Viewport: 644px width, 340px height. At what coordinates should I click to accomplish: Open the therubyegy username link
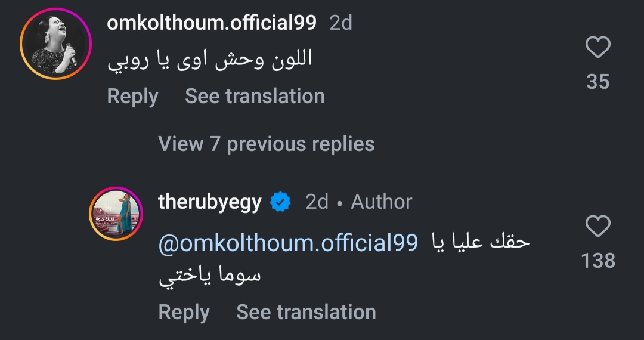click(210, 202)
